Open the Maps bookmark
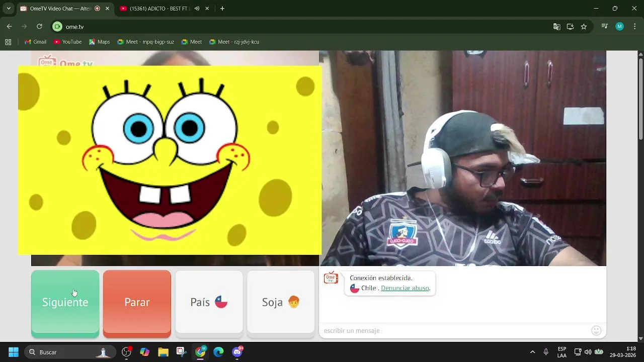Viewport: 644px width, 362px height. tap(99, 42)
